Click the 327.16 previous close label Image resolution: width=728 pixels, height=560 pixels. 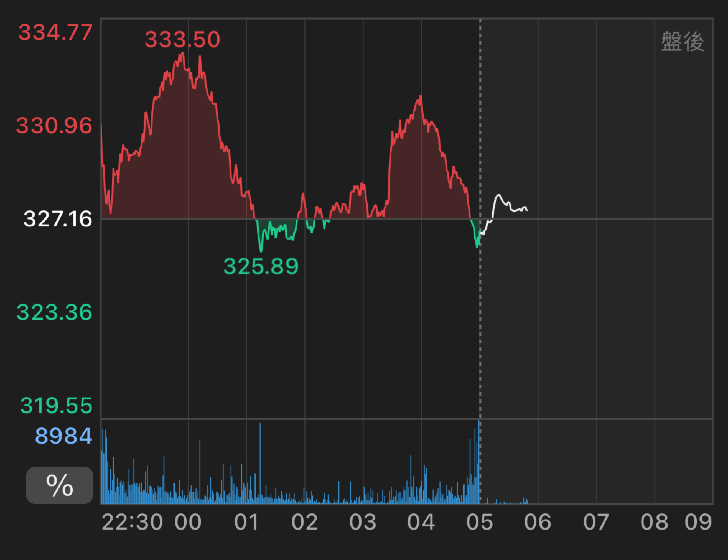pos(58,219)
